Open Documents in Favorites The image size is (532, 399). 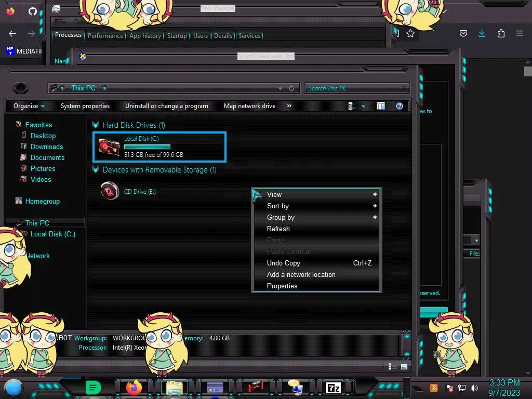click(47, 157)
